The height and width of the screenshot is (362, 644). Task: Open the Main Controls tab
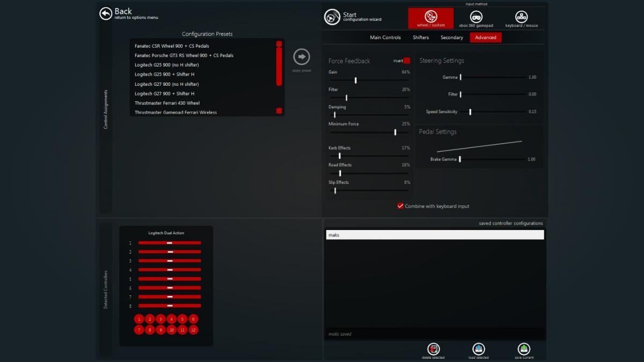coord(385,38)
